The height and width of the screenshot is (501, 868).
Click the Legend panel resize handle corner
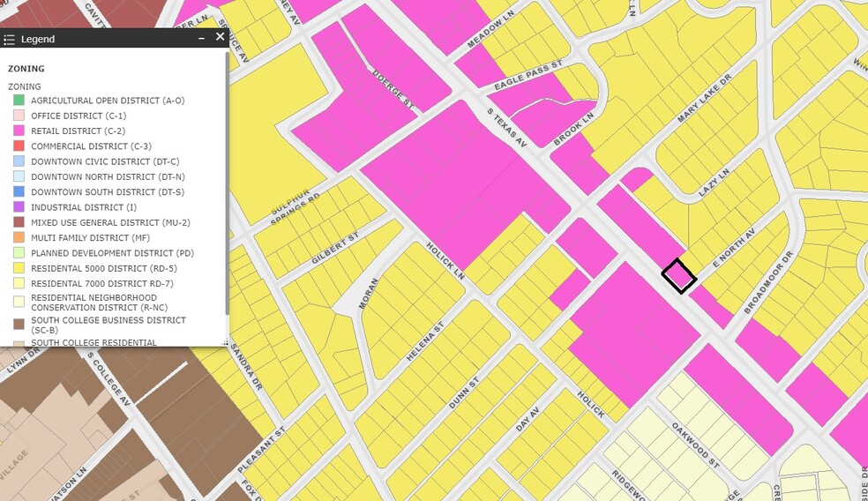pyautogui.click(x=225, y=342)
